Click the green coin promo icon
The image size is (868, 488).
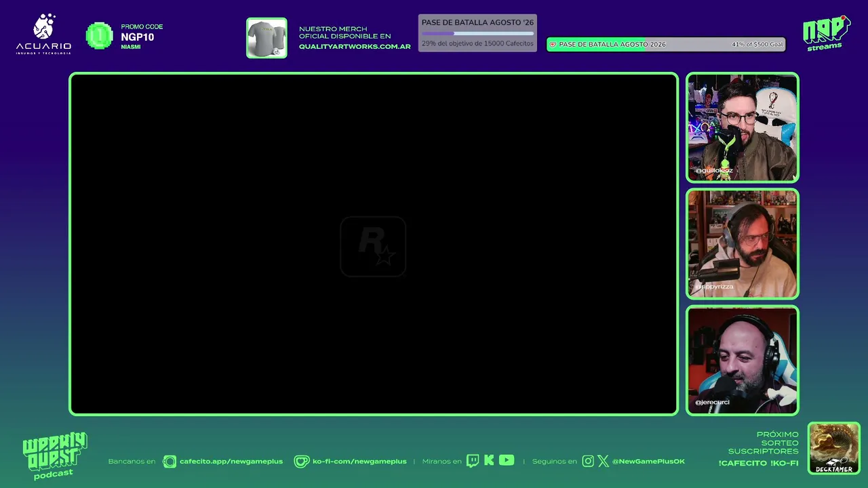click(100, 36)
